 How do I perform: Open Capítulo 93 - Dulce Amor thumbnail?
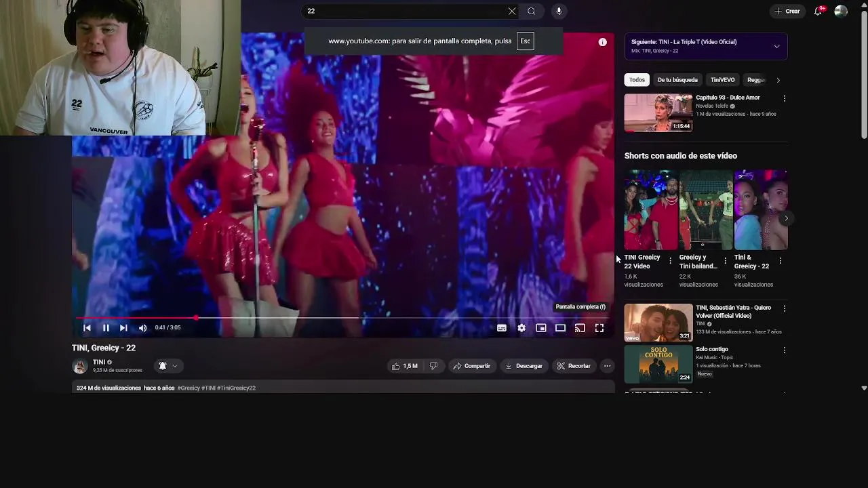658,113
